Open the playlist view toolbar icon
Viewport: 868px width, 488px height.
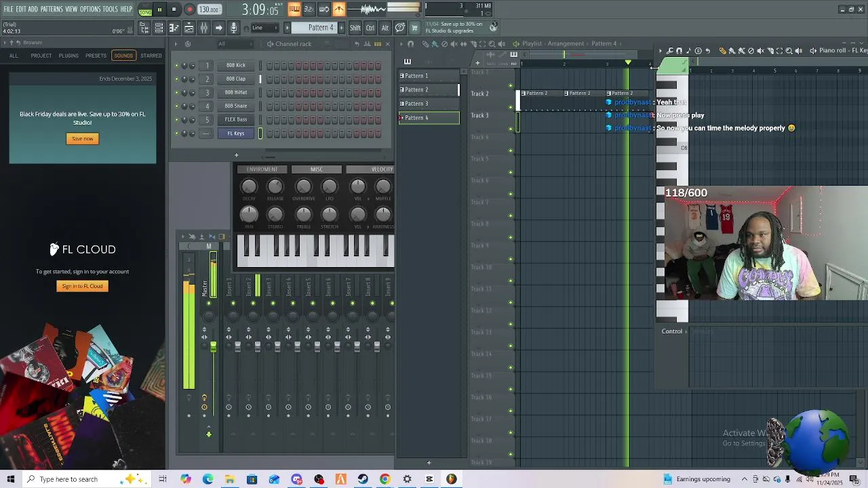click(189, 28)
